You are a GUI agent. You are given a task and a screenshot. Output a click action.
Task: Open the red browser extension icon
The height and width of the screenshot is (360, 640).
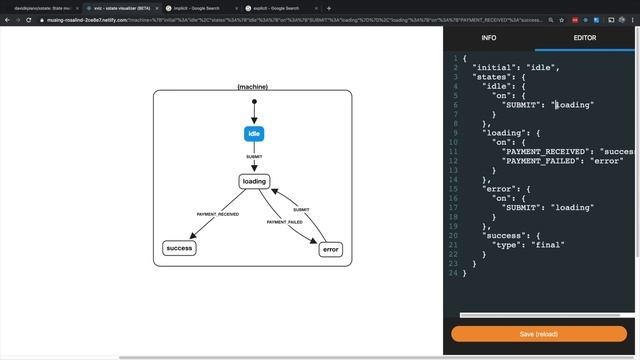pyautogui.click(x=575, y=20)
